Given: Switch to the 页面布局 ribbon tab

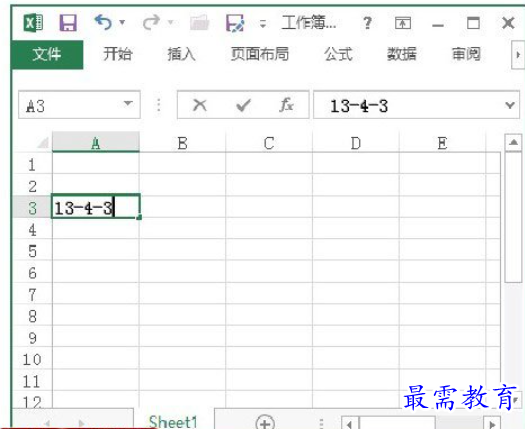Looking at the screenshot, I should tap(260, 54).
